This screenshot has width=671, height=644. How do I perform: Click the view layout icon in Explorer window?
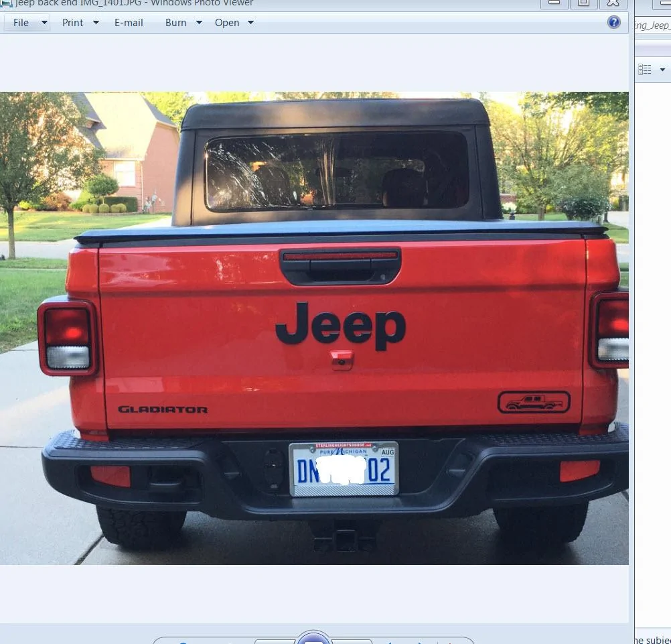tap(644, 70)
